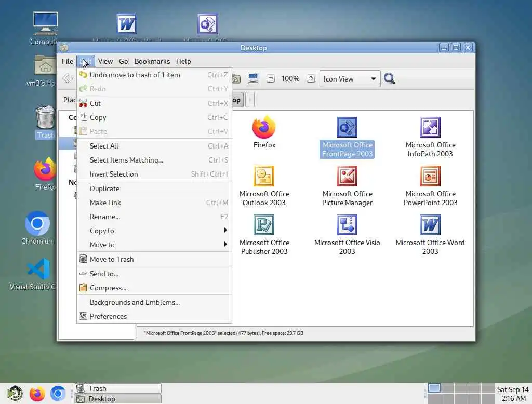Launch Chromium from the bottom panel
The width and height of the screenshot is (532, 404).
click(x=58, y=394)
